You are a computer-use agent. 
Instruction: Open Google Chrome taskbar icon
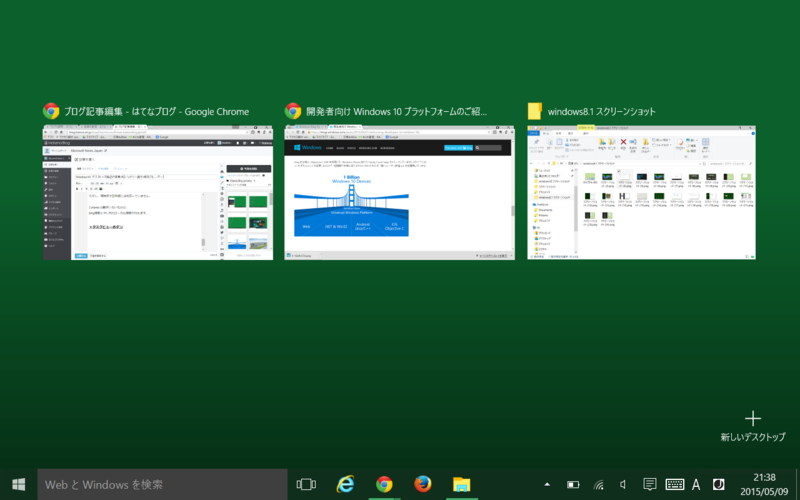384,484
